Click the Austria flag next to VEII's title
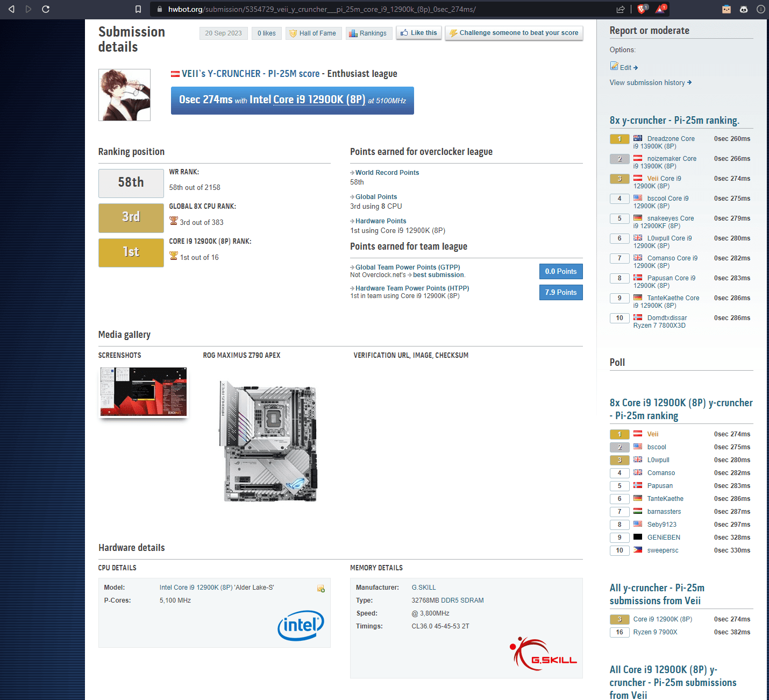Image resolution: width=769 pixels, height=700 pixels. point(175,74)
